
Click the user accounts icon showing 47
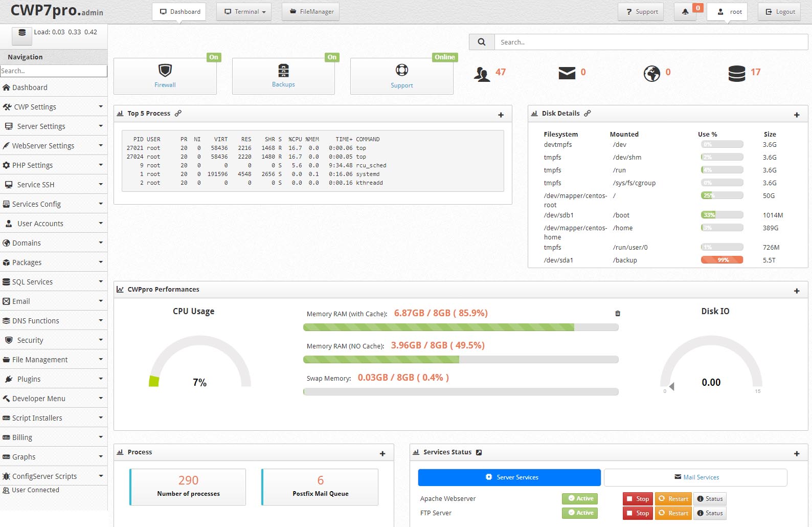482,74
